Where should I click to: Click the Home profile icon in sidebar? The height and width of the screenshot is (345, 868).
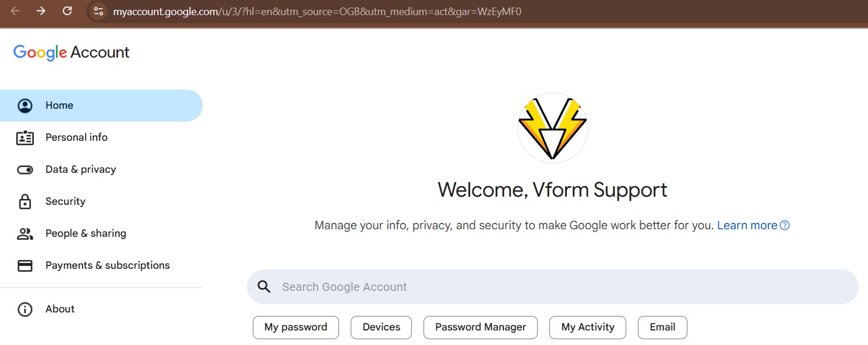coord(24,105)
